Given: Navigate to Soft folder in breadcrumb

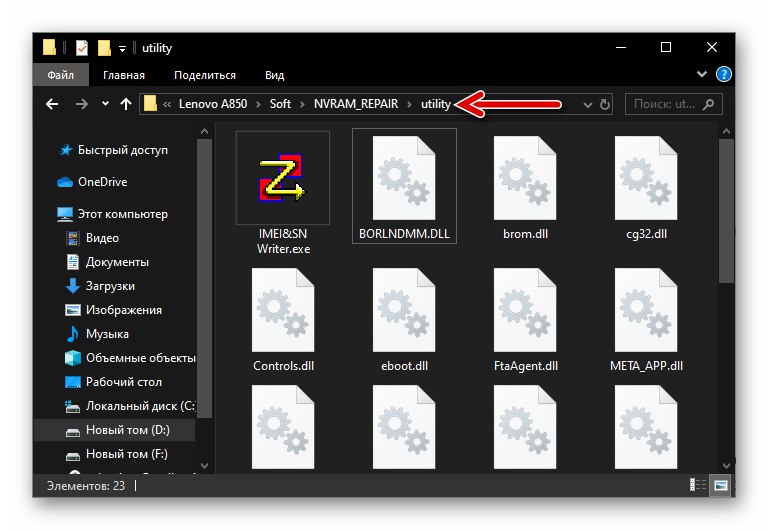Looking at the screenshot, I should (280, 104).
